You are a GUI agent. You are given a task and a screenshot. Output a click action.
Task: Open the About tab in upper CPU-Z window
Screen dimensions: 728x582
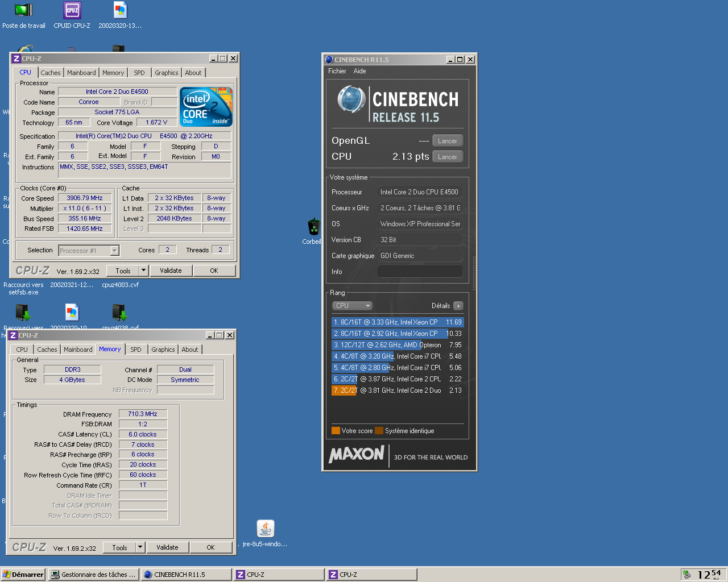click(193, 73)
